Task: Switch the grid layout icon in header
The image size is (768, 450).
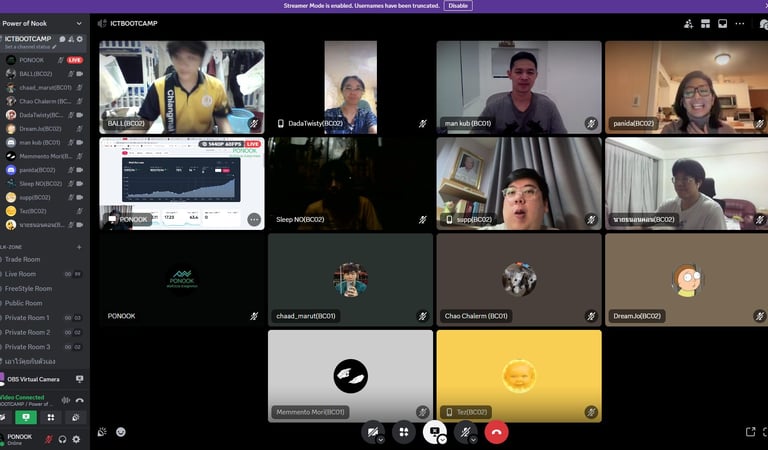Action: click(x=705, y=24)
